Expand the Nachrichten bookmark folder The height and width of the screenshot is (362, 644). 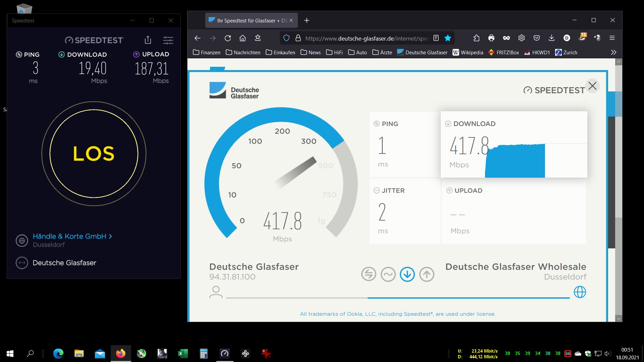[x=243, y=52]
